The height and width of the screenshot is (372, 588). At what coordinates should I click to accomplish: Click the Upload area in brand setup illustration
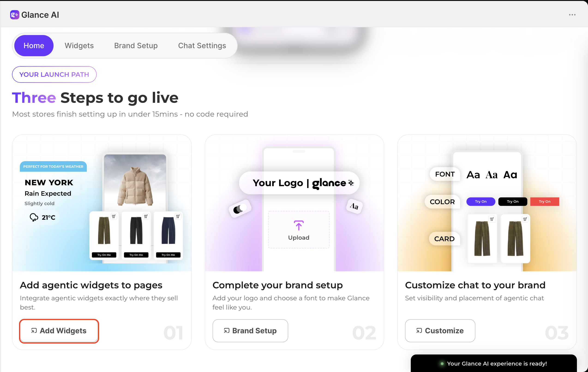tap(299, 230)
